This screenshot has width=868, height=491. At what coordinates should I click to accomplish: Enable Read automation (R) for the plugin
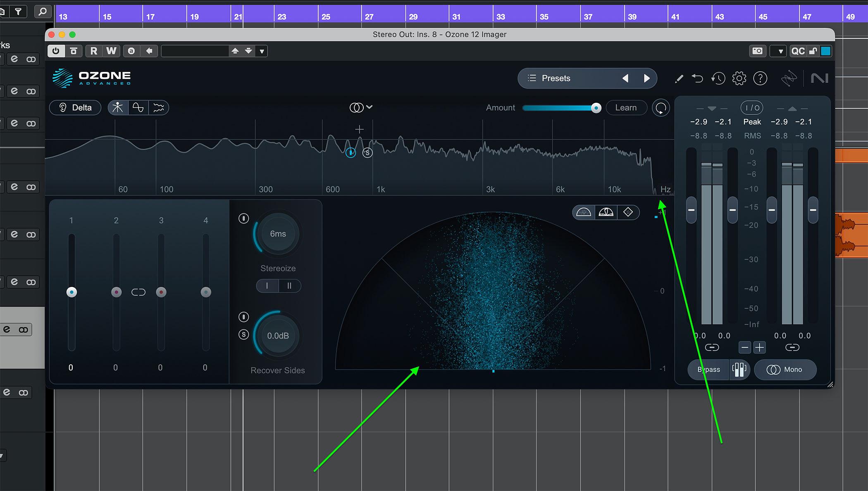tap(94, 51)
